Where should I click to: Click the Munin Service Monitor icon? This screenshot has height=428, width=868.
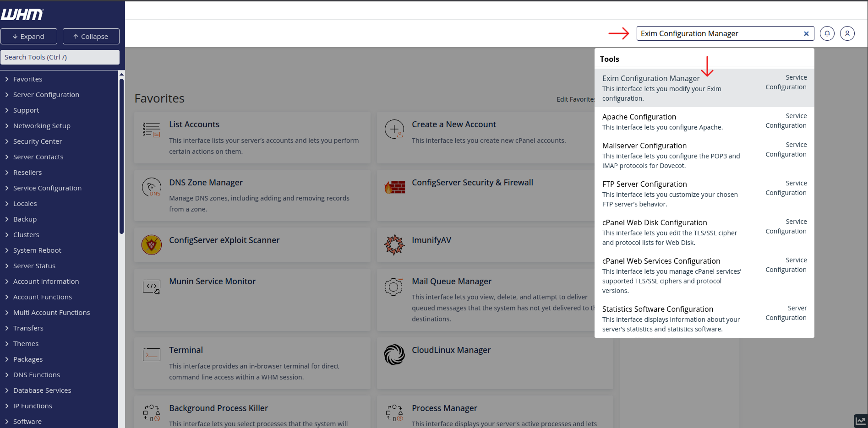tap(152, 287)
